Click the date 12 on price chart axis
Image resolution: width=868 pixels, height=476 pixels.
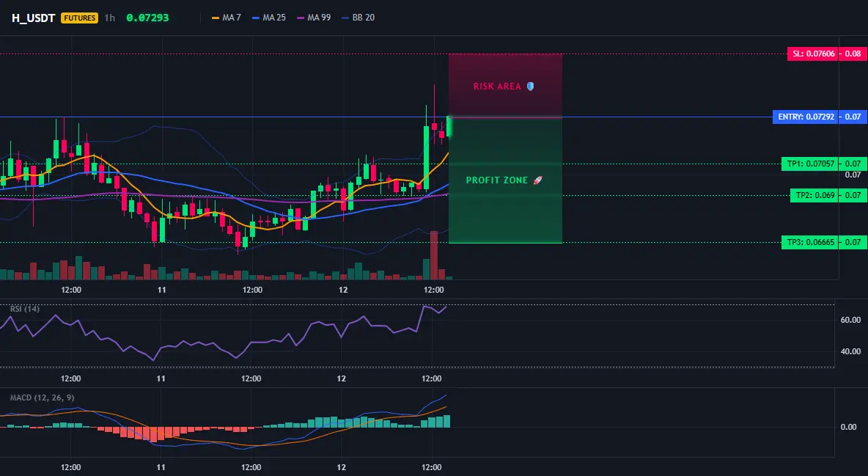343,290
